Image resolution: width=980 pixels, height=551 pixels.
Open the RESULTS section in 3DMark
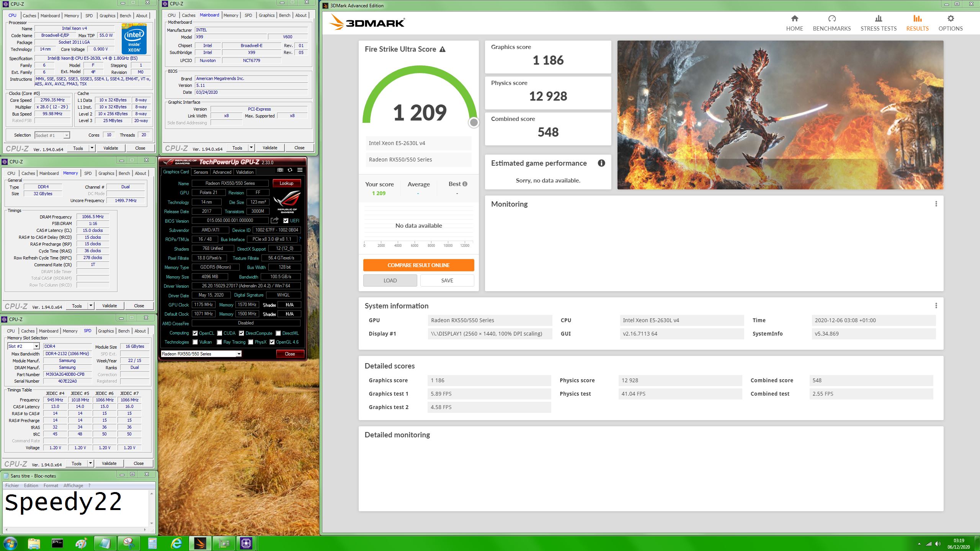tap(917, 23)
